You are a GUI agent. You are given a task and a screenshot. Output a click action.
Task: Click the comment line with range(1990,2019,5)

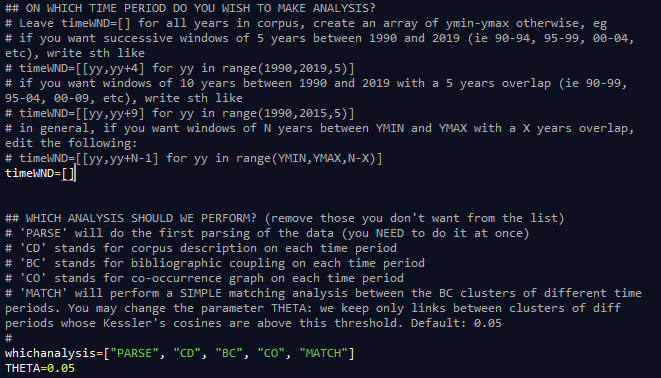180,68
